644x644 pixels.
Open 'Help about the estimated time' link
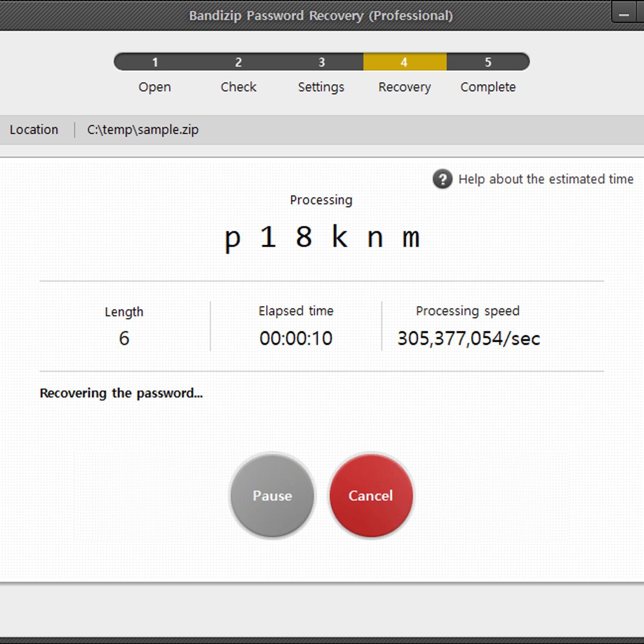(x=546, y=179)
